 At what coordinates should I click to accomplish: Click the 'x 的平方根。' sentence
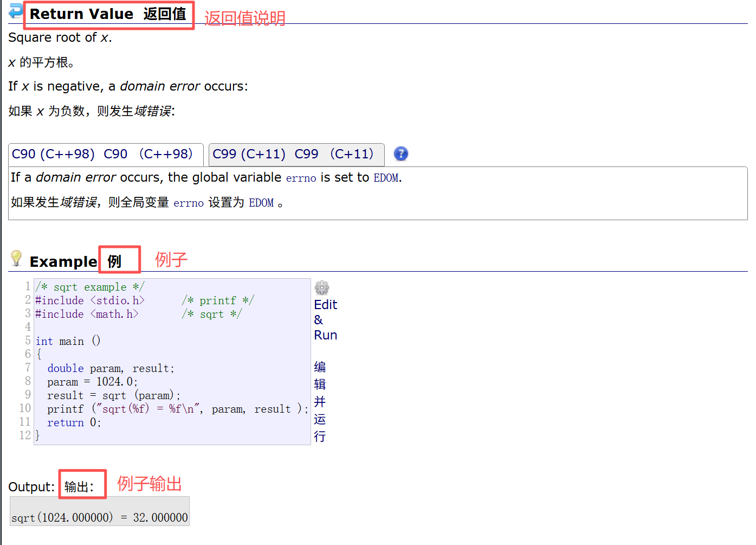pos(41,63)
